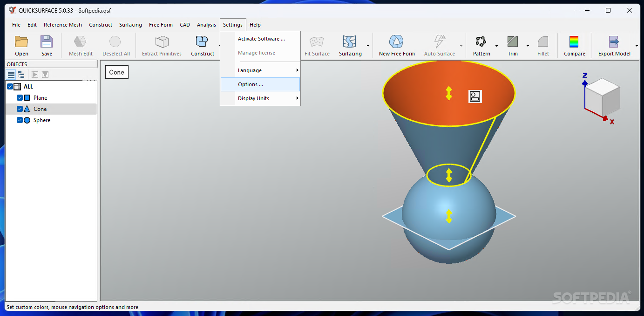Switch Objects panel to list view
This screenshot has width=644, height=316.
pos(11,75)
